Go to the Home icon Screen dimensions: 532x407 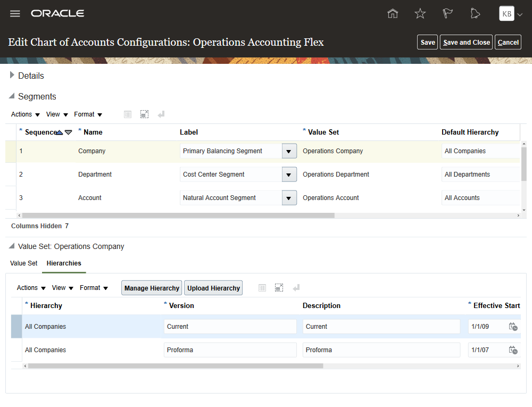pyautogui.click(x=393, y=14)
